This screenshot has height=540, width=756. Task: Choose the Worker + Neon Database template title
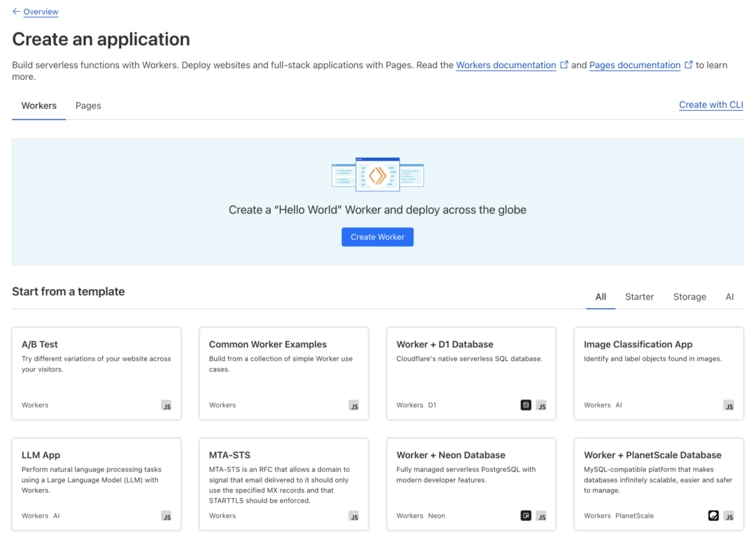click(x=451, y=455)
